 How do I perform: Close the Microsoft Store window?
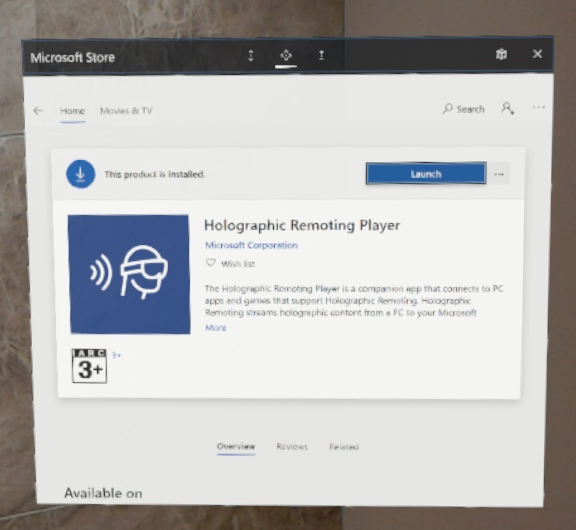pos(537,54)
